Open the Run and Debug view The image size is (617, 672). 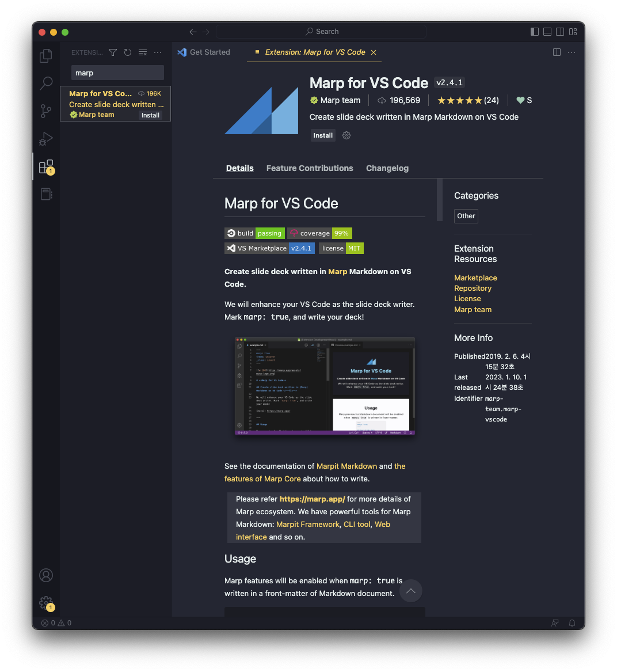coord(46,139)
